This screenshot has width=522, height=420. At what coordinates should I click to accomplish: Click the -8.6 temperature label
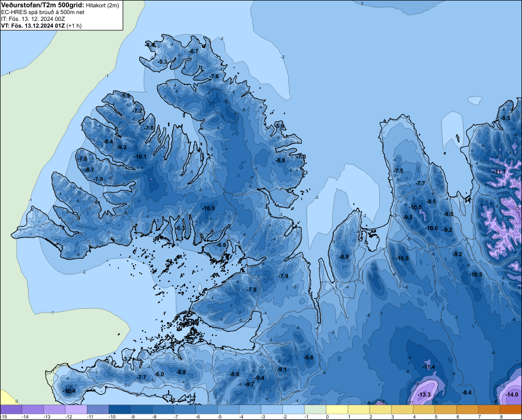pos(235,374)
